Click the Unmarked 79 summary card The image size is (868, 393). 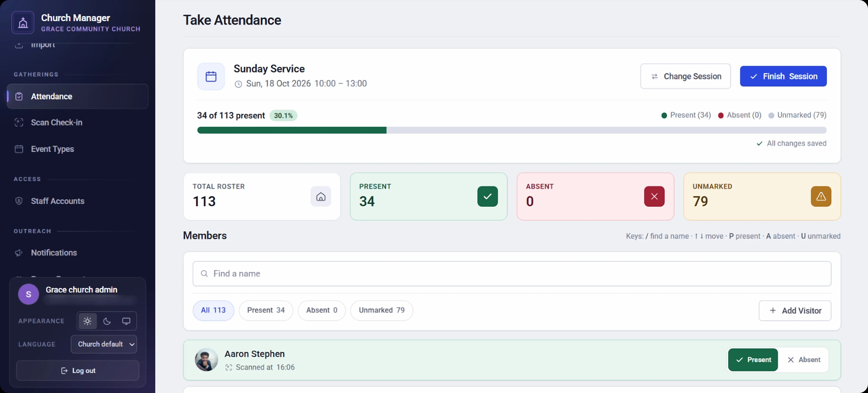coord(762,196)
